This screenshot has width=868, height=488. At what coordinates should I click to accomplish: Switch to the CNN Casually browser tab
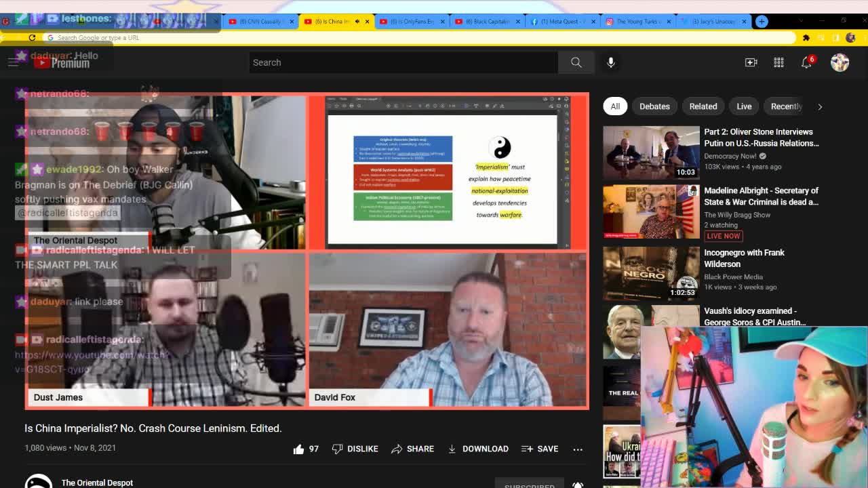pos(260,21)
